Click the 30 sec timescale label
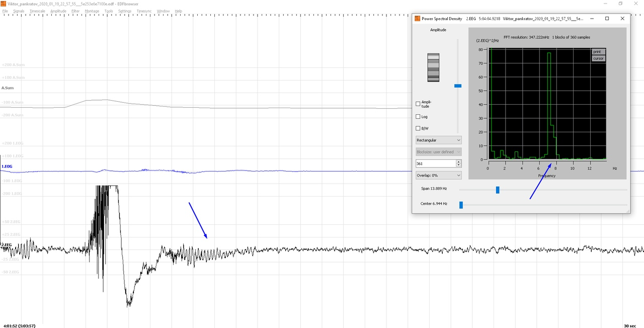The height and width of the screenshot is (328, 644). coord(630,325)
